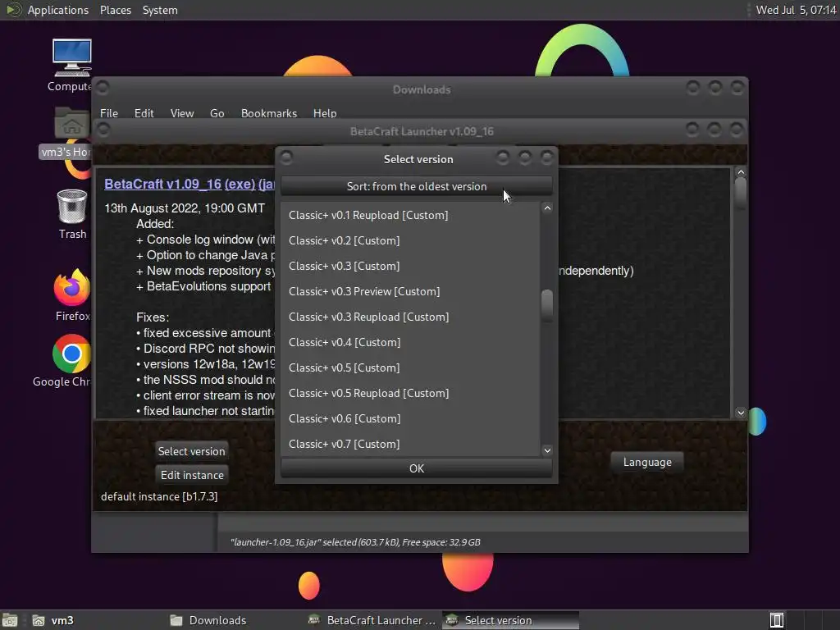The image size is (840, 630).
Task: Select Classic+ v0.5 [Custom]
Action: [410, 368]
